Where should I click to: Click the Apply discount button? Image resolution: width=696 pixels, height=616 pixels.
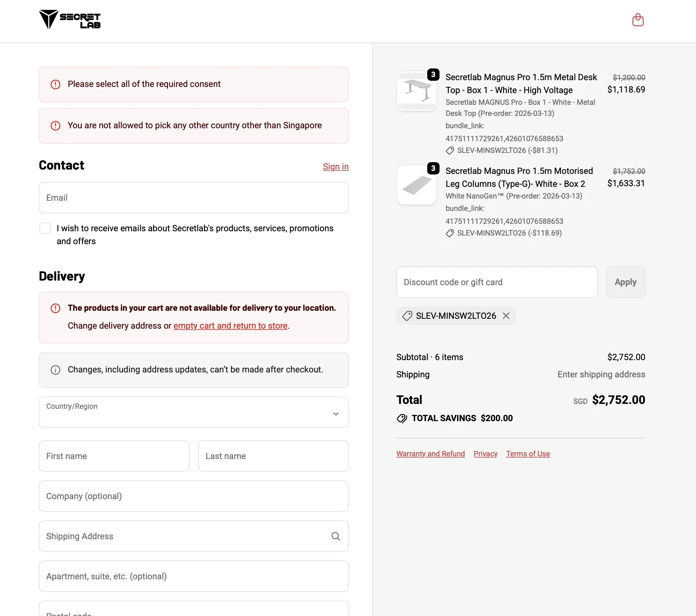coord(625,282)
